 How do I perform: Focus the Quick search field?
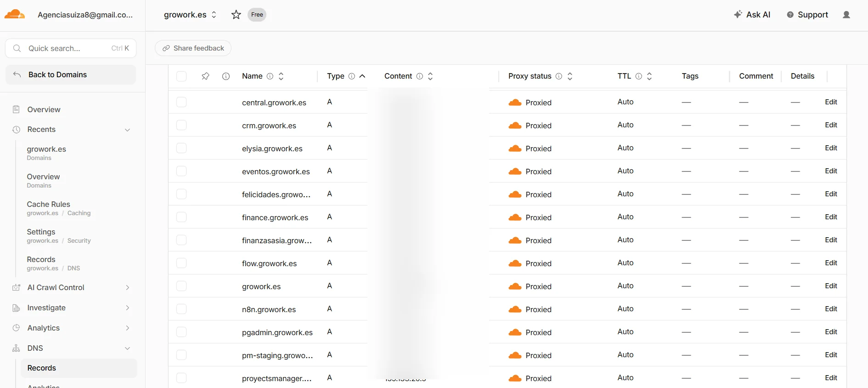(71, 48)
